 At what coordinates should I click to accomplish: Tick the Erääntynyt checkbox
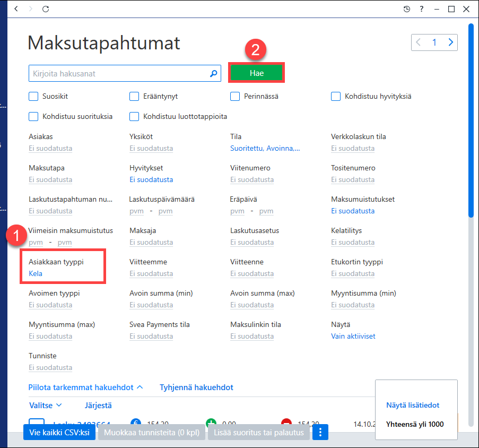tap(134, 96)
